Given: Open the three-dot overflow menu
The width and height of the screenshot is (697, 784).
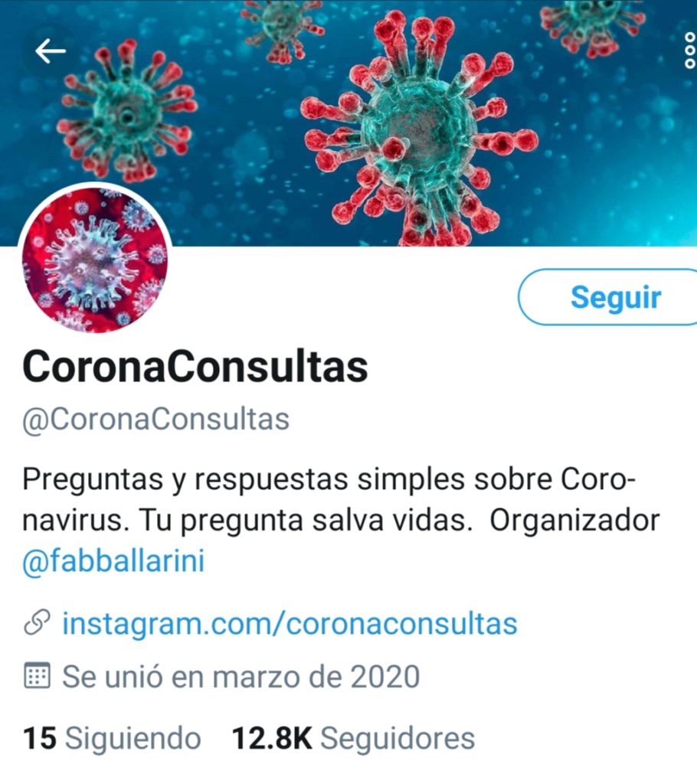Looking at the screenshot, I should (x=689, y=51).
